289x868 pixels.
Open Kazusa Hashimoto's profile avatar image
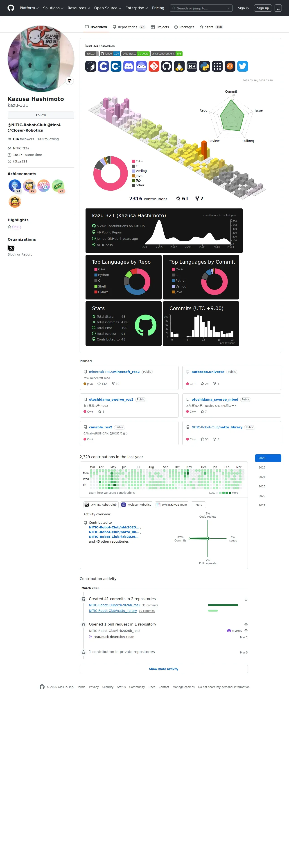(x=41, y=59)
